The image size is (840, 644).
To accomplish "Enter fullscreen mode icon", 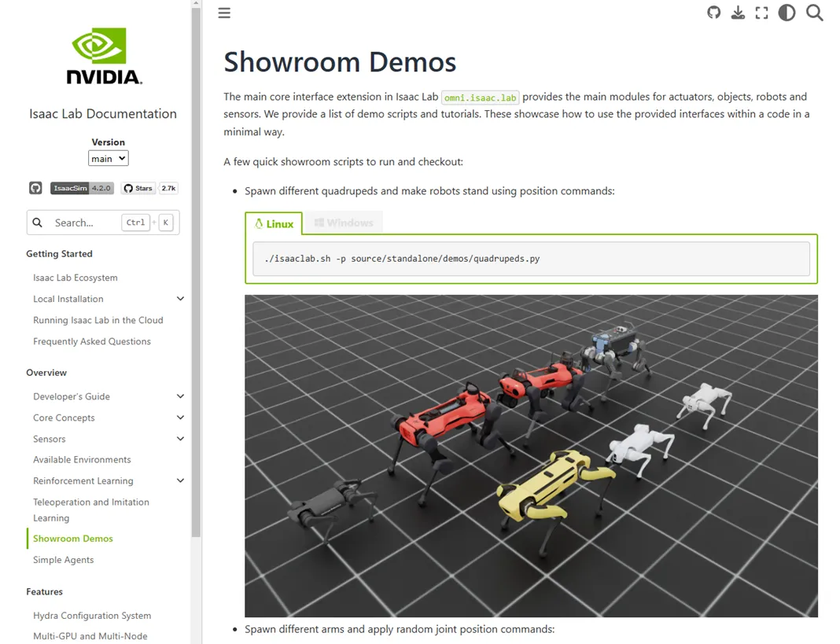I will click(x=761, y=13).
